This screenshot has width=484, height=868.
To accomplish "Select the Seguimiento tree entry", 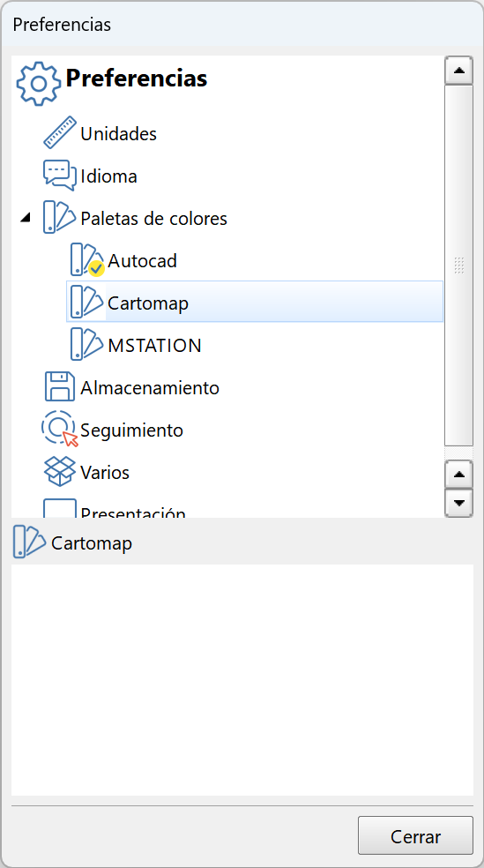I will [x=131, y=430].
